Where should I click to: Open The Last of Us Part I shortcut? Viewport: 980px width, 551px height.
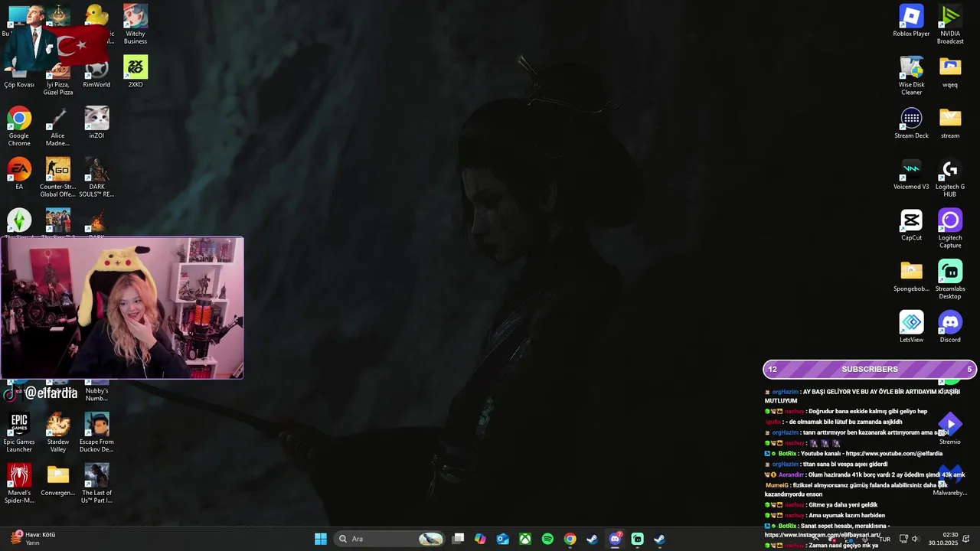pyautogui.click(x=96, y=484)
